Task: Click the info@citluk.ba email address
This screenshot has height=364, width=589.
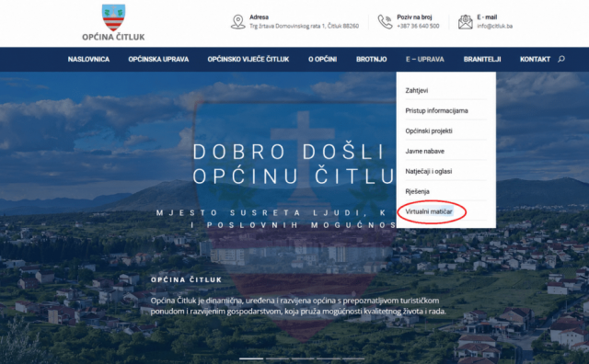Action: point(495,27)
